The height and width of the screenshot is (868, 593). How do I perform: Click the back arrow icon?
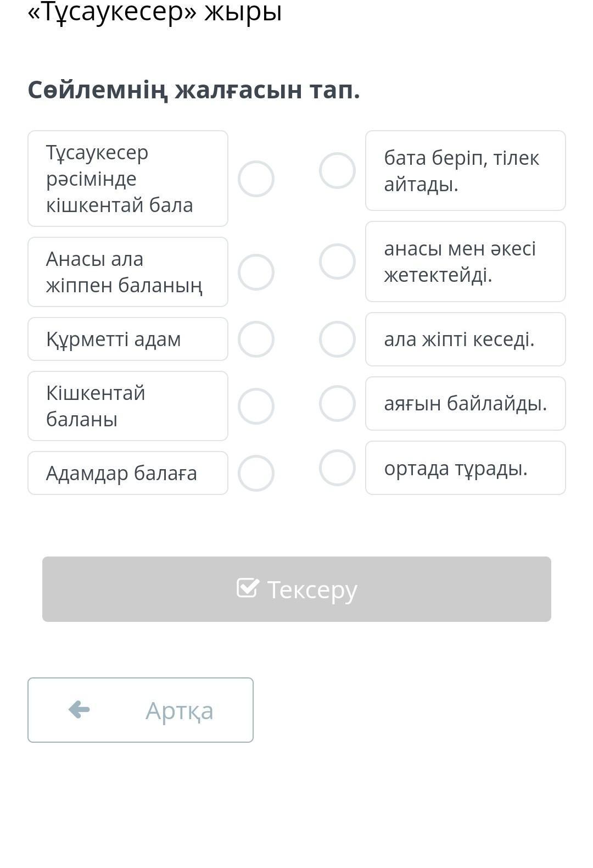79,709
